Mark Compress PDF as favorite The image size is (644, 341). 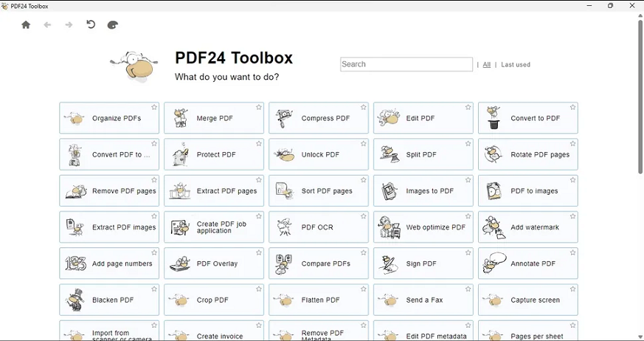coord(364,107)
